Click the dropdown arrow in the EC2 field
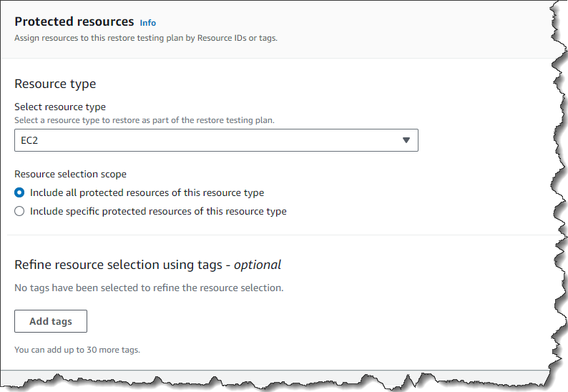Screen dimensions: 568x392 (406, 141)
